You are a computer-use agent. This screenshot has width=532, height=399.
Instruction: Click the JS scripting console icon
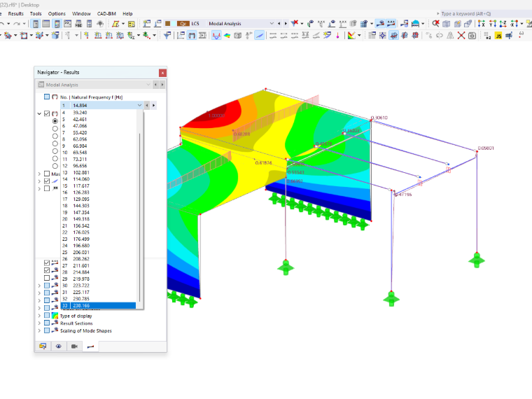pyautogui.click(x=498, y=36)
